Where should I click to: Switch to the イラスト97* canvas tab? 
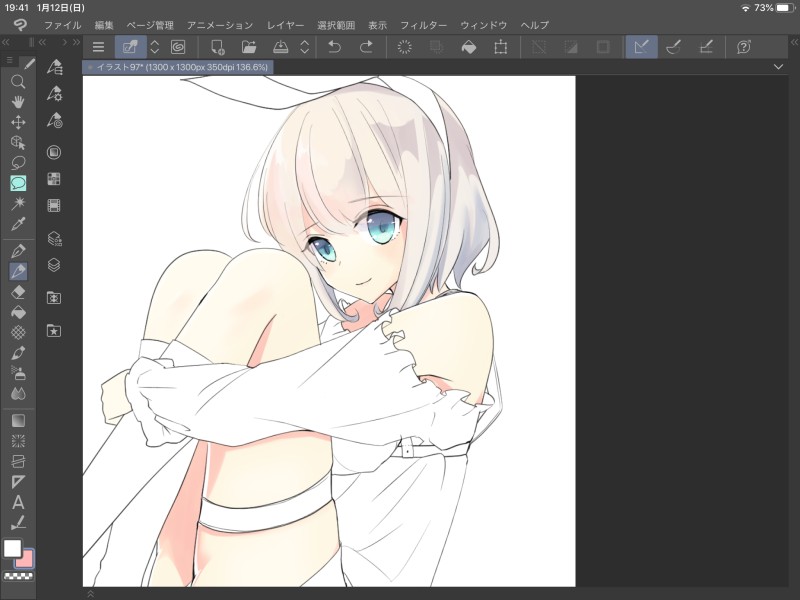(178, 67)
